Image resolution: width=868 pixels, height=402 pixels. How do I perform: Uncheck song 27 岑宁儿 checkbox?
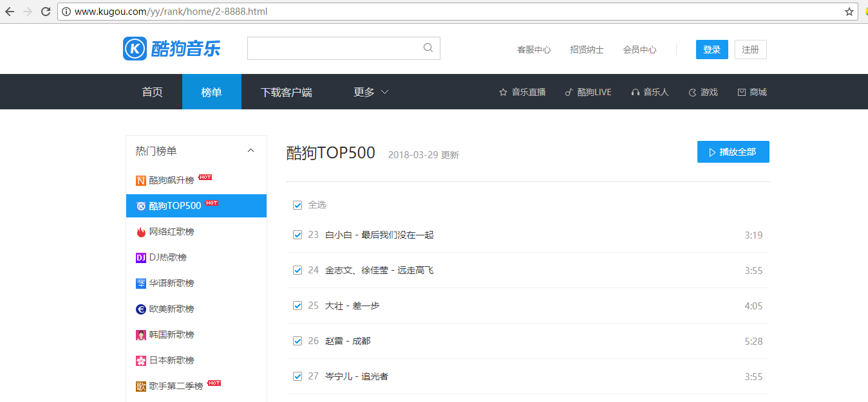pyautogui.click(x=297, y=377)
